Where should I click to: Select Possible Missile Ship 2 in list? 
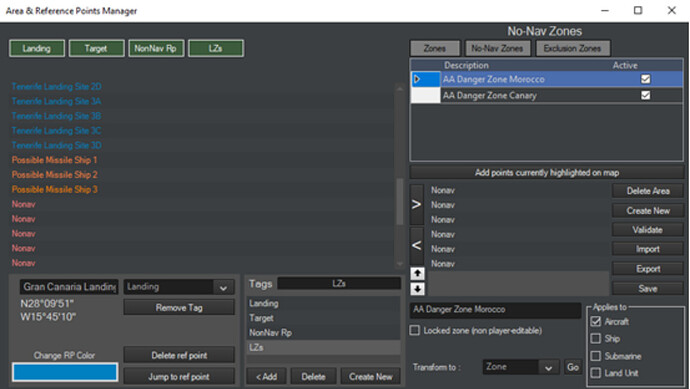pos(55,175)
